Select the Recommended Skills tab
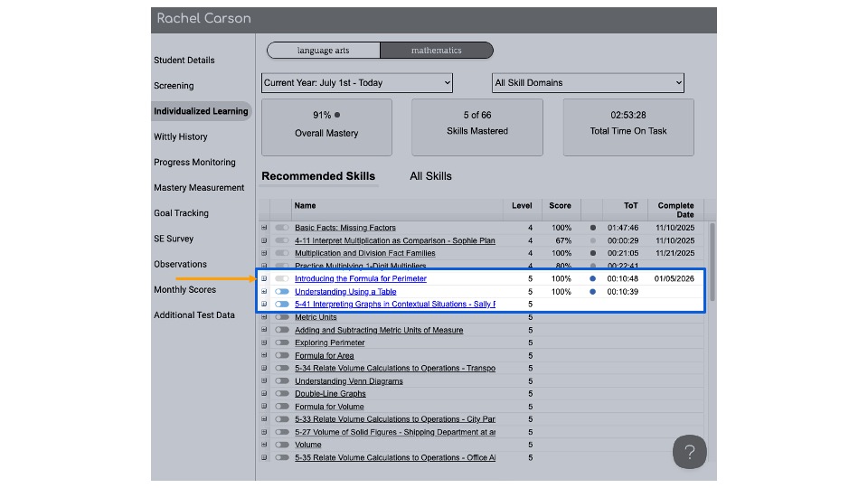 click(x=318, y=176)
